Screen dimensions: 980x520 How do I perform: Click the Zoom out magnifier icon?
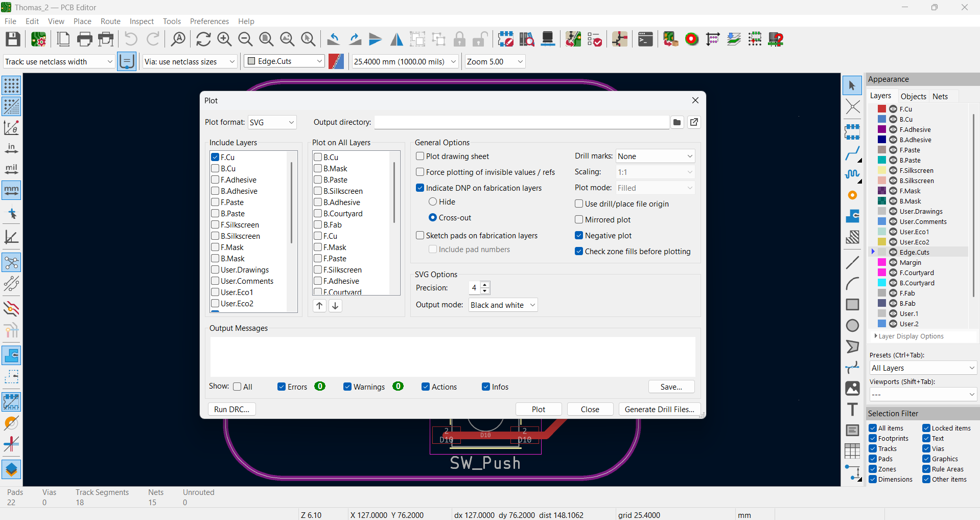pos(245,39)
